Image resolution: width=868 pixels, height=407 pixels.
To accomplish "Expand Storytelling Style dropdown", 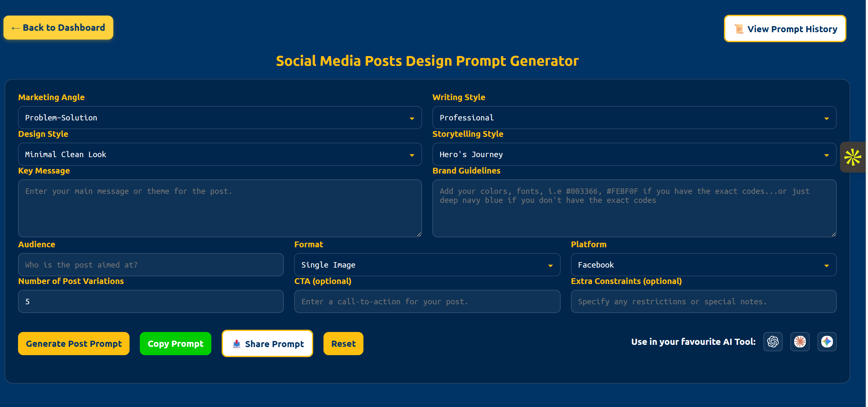I will tap(633, 155).
